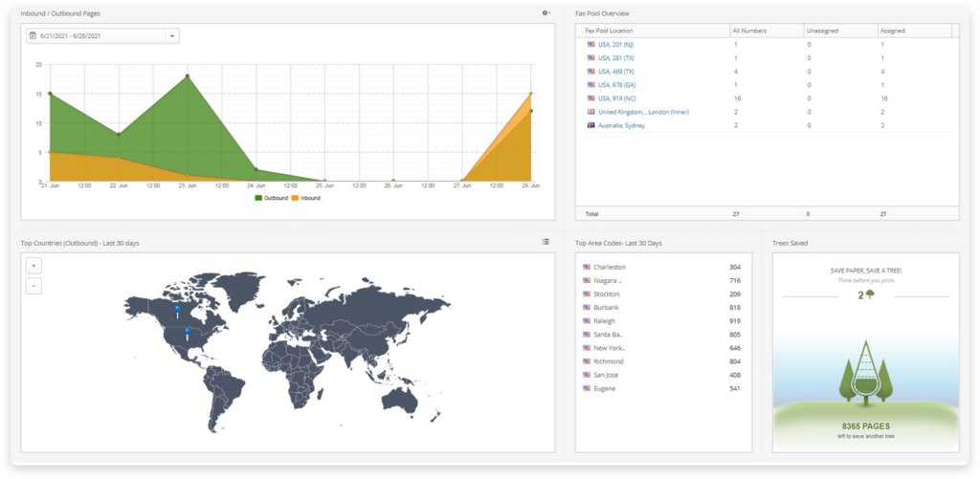Viewport: 980px width, 479px height.
Task: Click the Inbound data point on 28 Jun
Action: [x=530, y=94]
